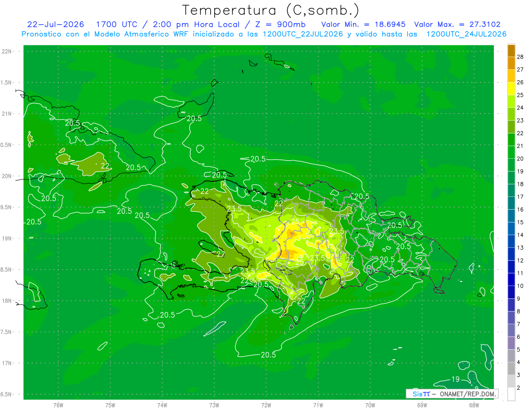Click the orange legend swatch between 27 and 28
Viewport: 532px width, 411px height.
511,63
